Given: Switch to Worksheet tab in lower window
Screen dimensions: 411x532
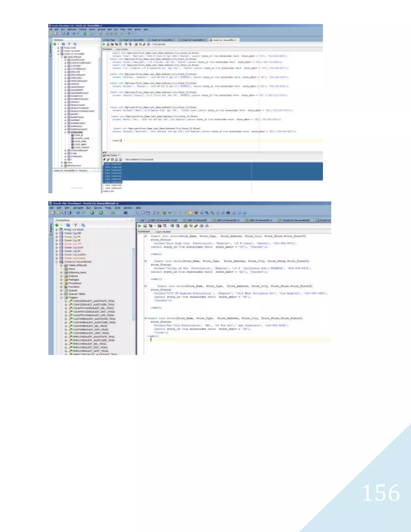Looking at the screenshot, I should click(144, 232).
